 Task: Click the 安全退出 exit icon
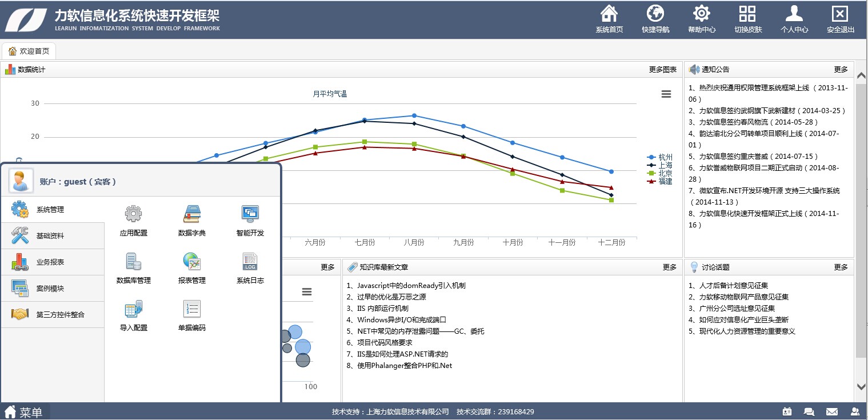(x=840, y=13)
